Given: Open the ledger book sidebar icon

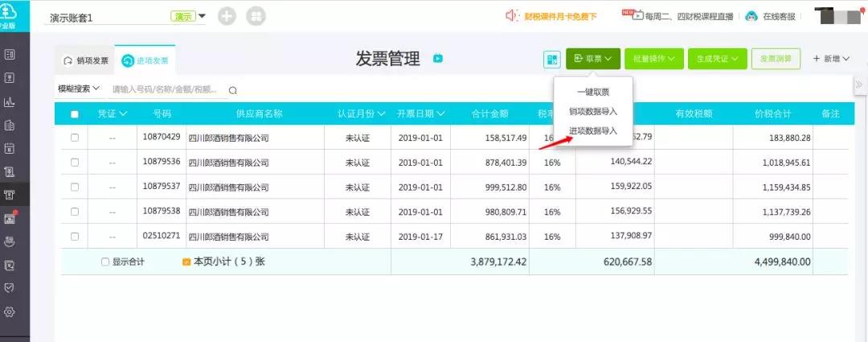Looking at the screenshot, I should point(10,78).
